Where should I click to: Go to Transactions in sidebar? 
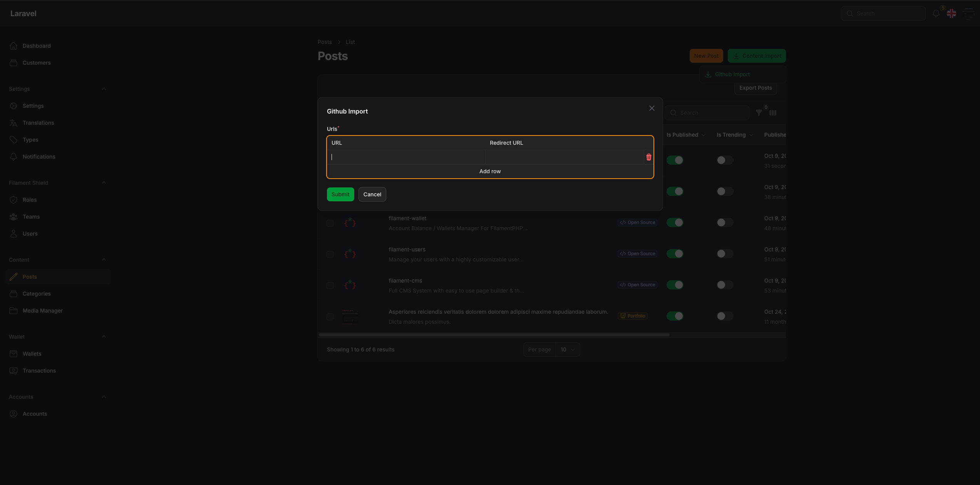click(39, 371)
